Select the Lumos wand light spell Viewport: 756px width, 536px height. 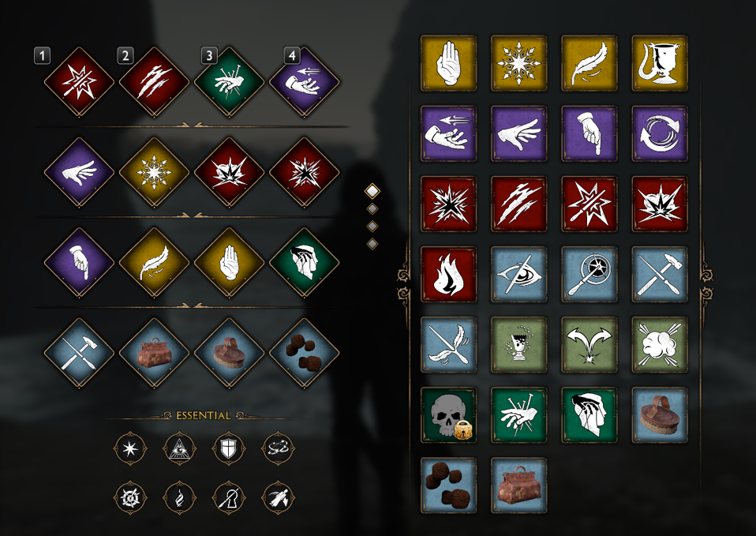point(589,274)
